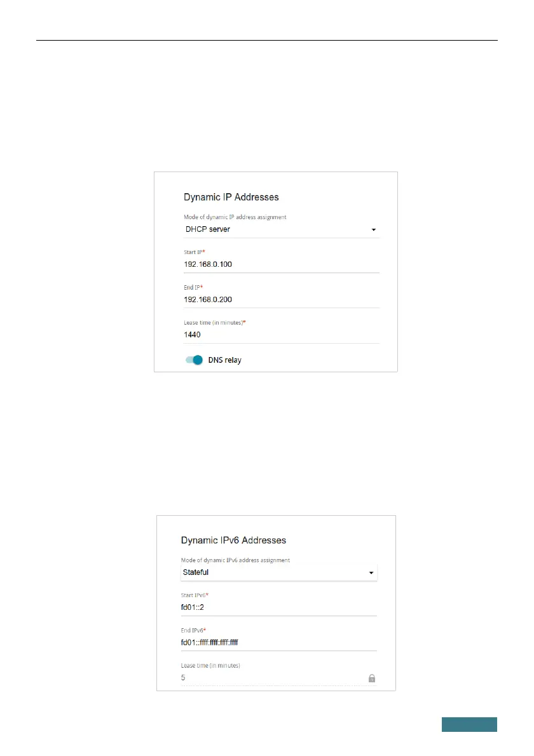Viewport: 534px width, 756px height.
Task: Click the DNS relay label text
Action: coord(224,360)
